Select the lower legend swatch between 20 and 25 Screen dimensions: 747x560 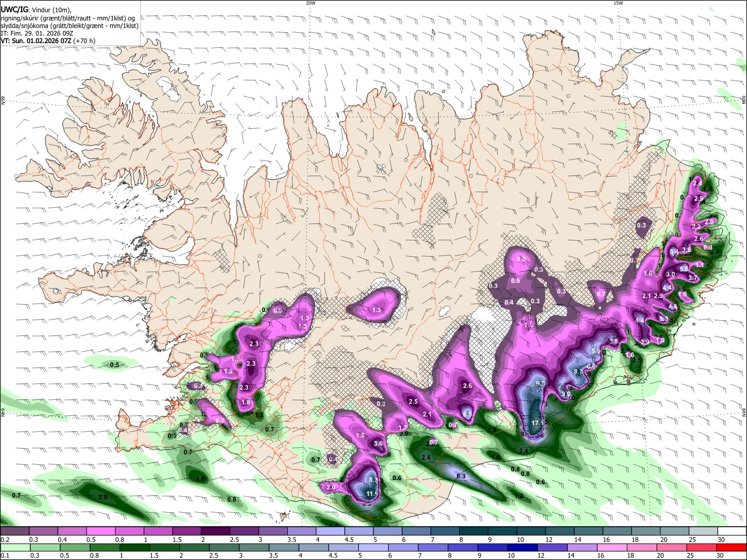pyautogui.click(x=672, y=547)
